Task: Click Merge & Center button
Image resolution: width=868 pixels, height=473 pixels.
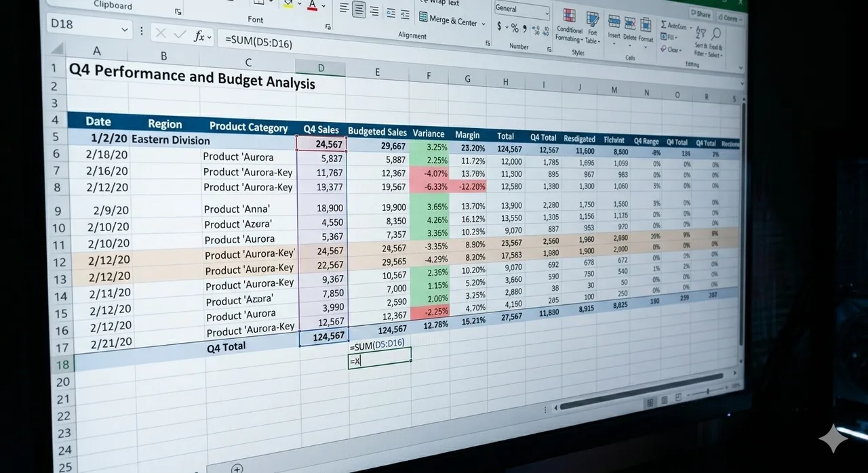Action: click(448, 20)
